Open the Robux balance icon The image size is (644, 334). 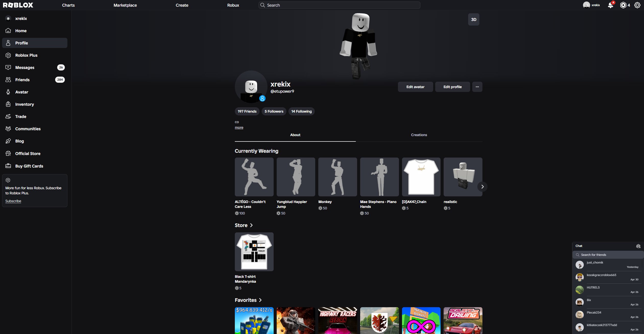coord(623,5)
